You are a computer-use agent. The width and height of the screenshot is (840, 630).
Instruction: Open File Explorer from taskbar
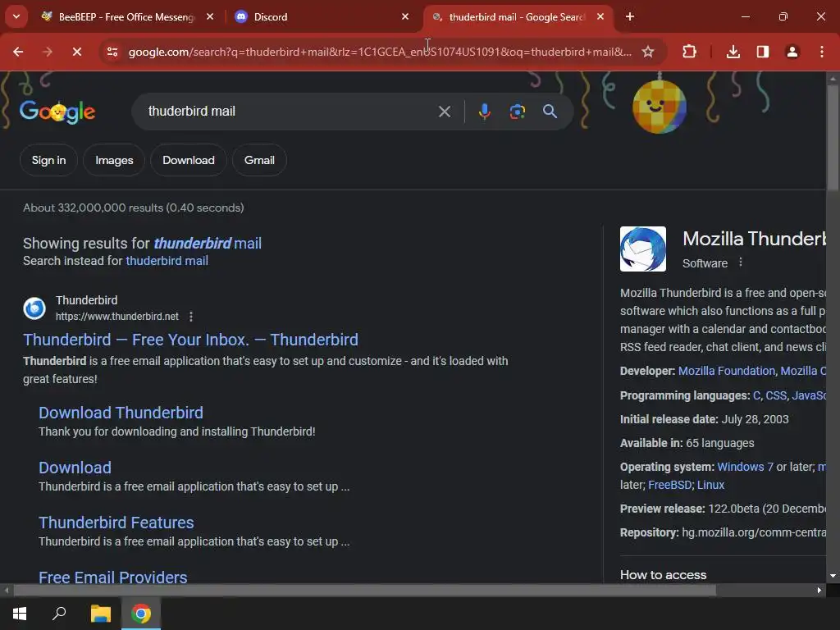(100, 614)
